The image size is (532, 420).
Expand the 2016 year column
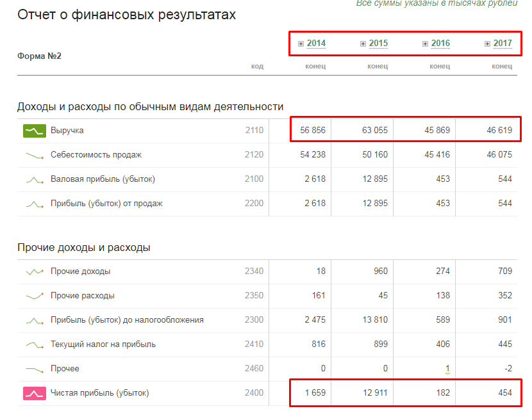point(425,44)
